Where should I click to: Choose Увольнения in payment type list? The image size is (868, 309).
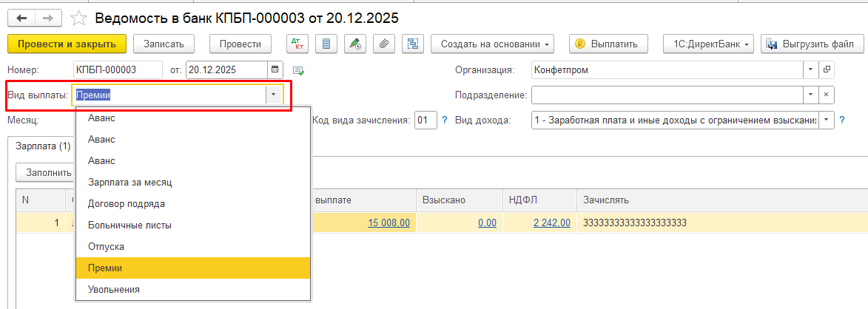113,289
